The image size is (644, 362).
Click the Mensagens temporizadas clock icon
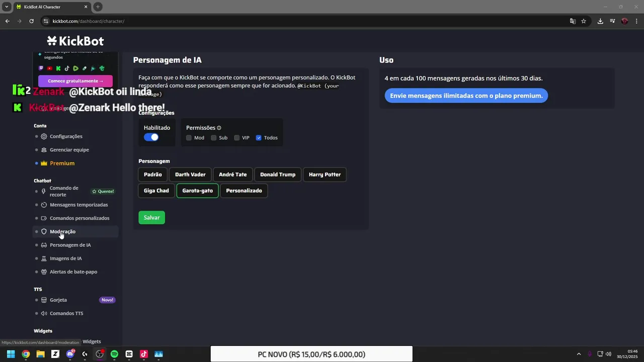(x=44, y=205)
